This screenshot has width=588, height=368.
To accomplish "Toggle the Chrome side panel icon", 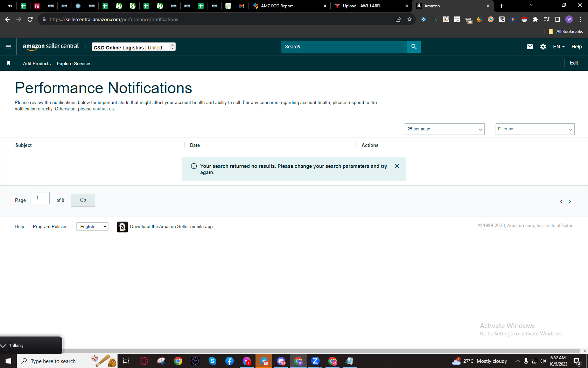I will click(558, 19).
